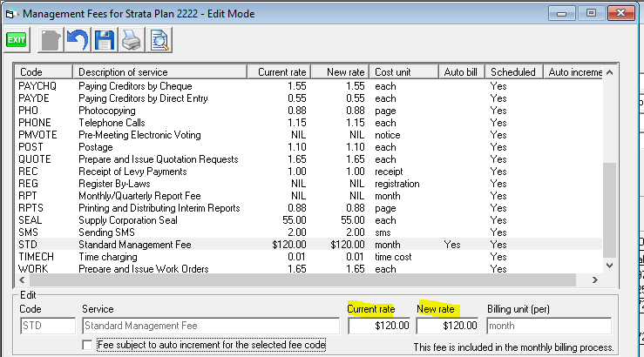Viewport: 644px width, 357px height.
Task: Click the Current rate edit field $120.00
Action: 379,326
